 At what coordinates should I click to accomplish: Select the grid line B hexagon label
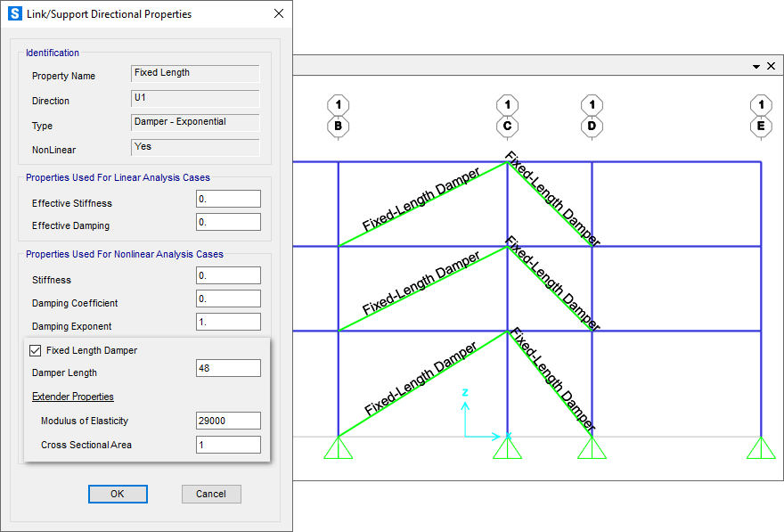337,127
